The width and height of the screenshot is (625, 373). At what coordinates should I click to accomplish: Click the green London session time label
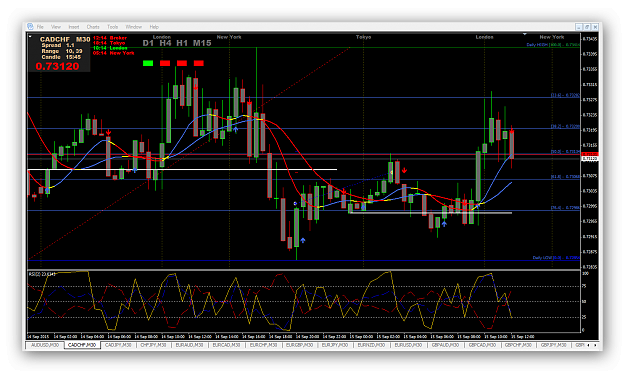tap(110, 48)
